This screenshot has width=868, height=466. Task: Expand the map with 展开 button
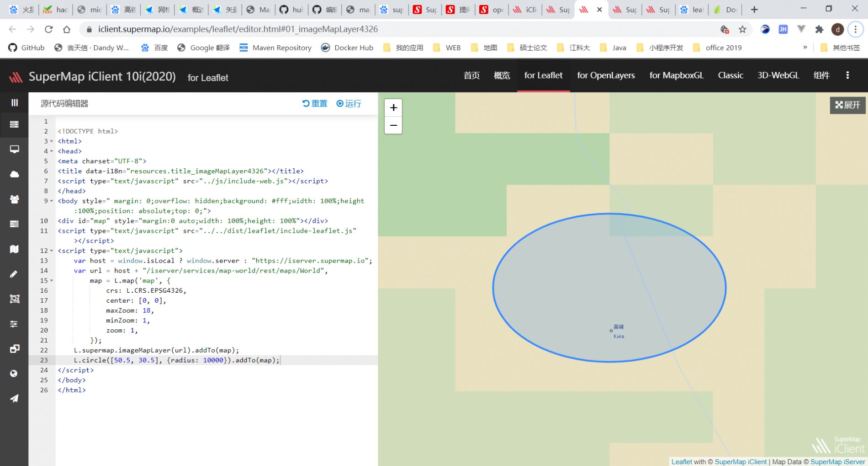click(847, 105)
